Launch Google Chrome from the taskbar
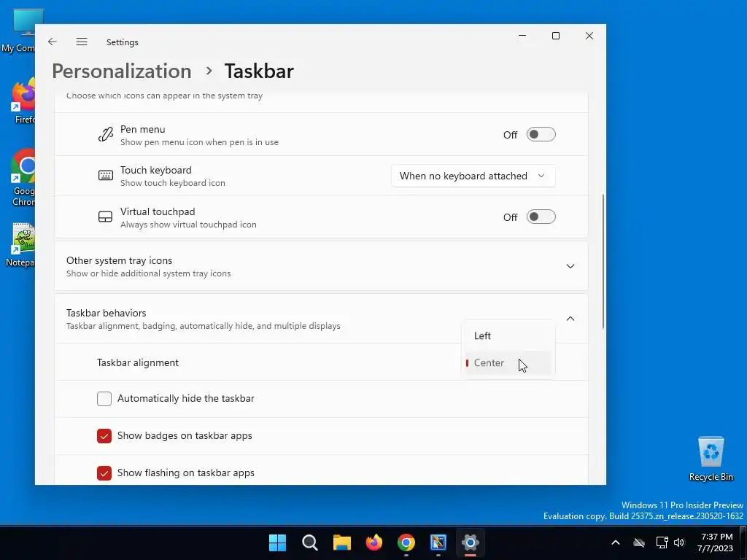This screenshot has height=560, width=747. pos(406,542)
